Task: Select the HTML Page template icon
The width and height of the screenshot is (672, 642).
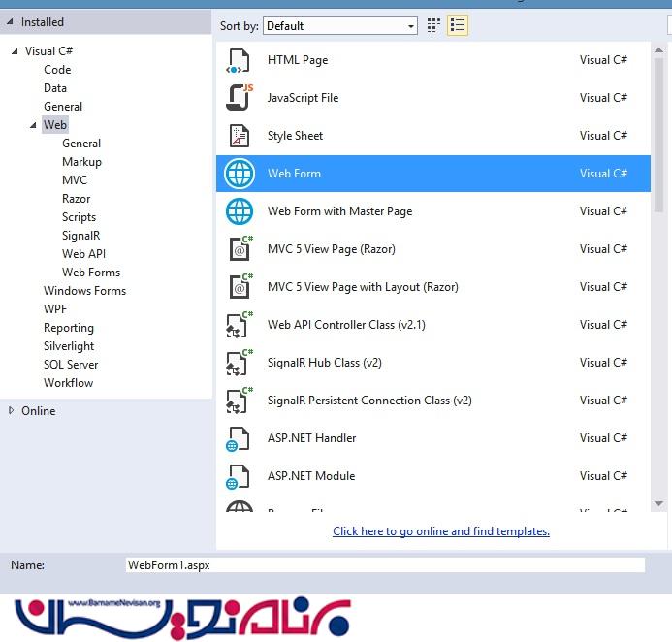Action: coord(239,60)
